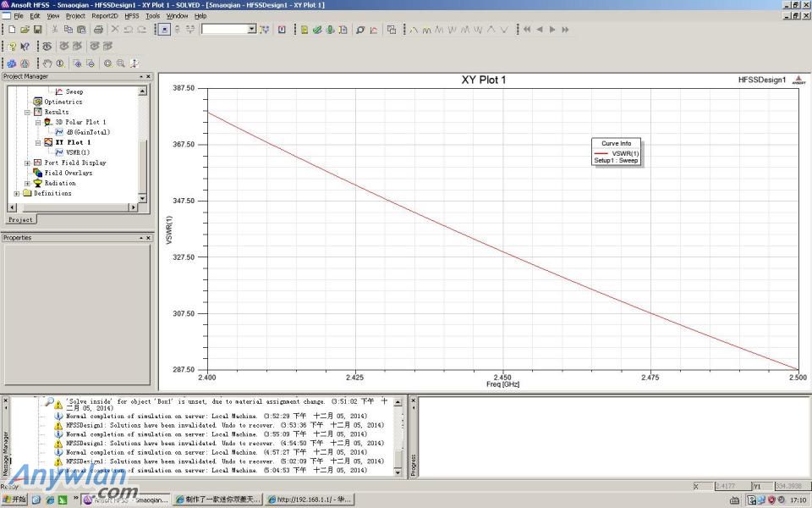The width and height of the screenshot is (812, 508).
Task: Collapse the XY Plot 1 tree node
Action: [x=38, y=142]
